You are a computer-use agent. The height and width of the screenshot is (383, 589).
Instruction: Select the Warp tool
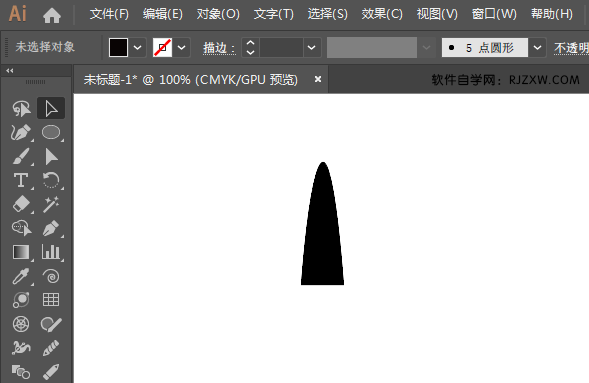pyautogui.click(x=21, y=348)
